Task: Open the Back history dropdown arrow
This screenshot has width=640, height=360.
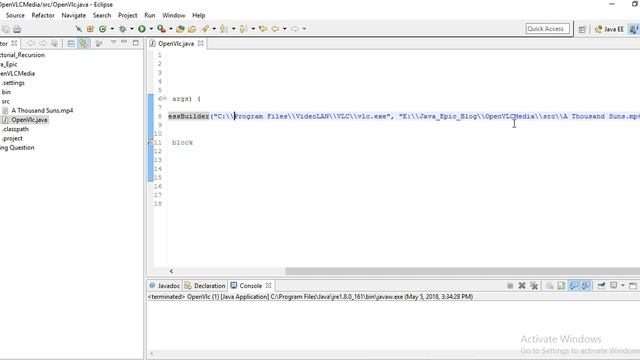Action: (x=284, y=29)
